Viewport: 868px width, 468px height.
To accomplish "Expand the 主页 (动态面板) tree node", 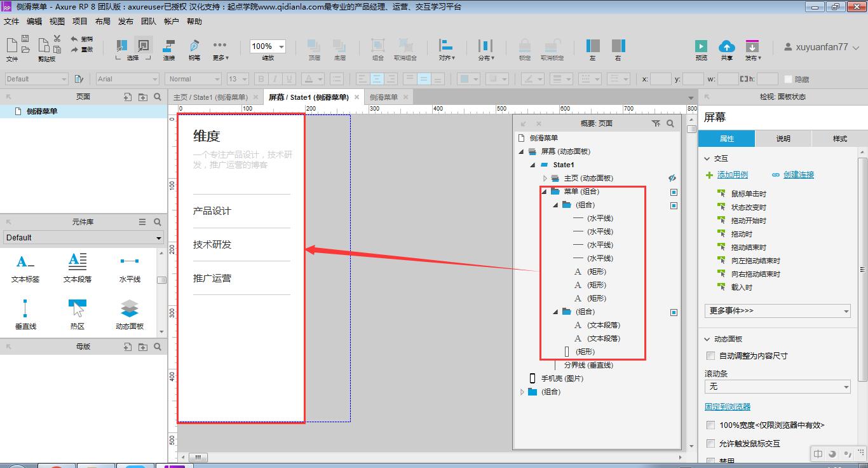I will [x=545, y=178].
